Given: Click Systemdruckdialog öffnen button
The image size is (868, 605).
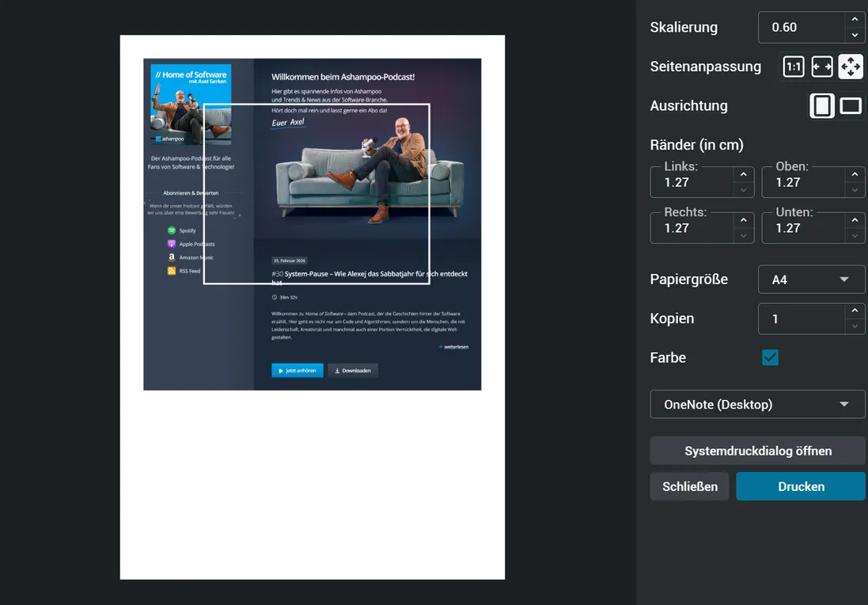Looking at the screenshot, I should [757, 451].
